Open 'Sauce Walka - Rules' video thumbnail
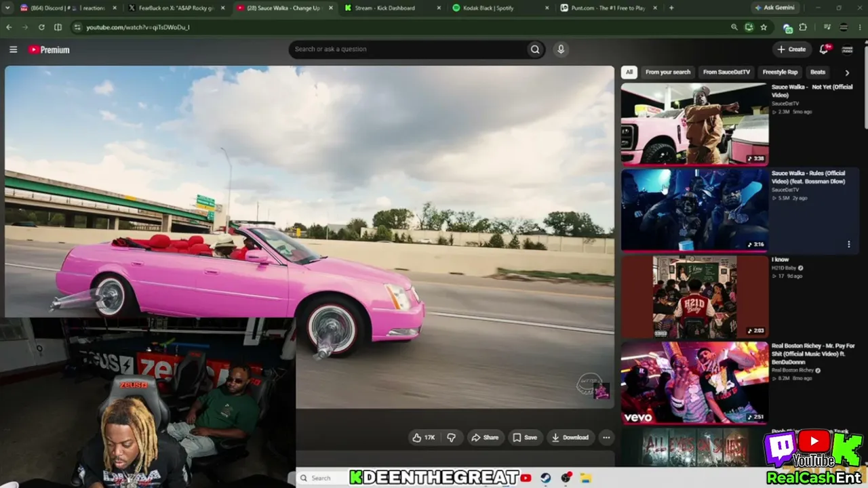Viewport: 868px width, 488px height. [694, 209]
